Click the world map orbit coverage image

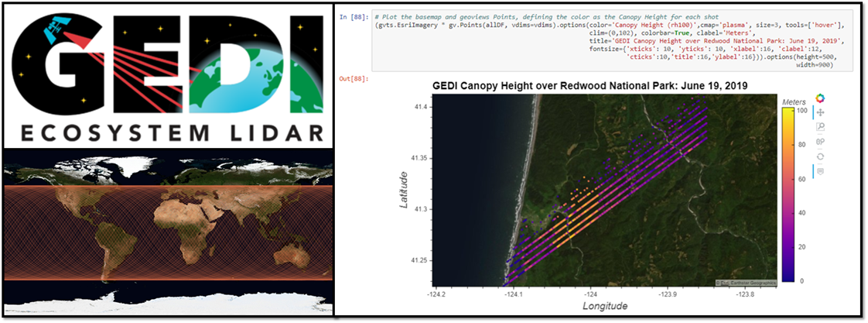pos(168,233)
